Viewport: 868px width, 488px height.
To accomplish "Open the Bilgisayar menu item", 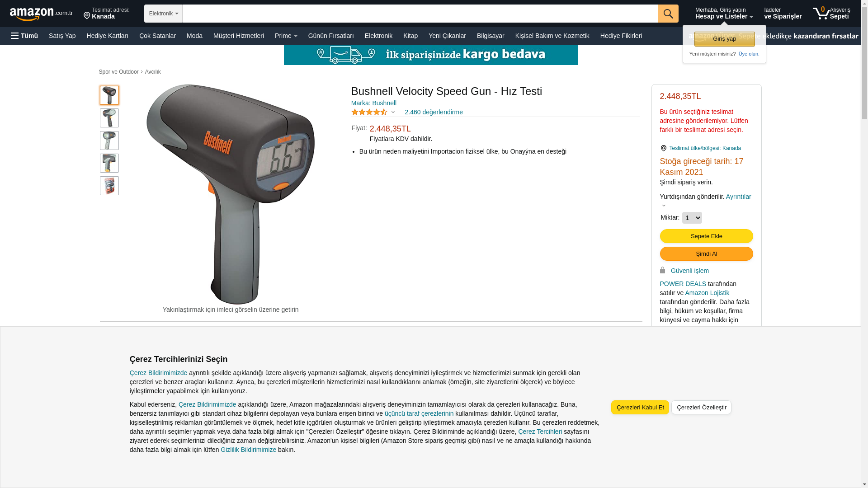I will pyautogui.click(x=491, y=36).
